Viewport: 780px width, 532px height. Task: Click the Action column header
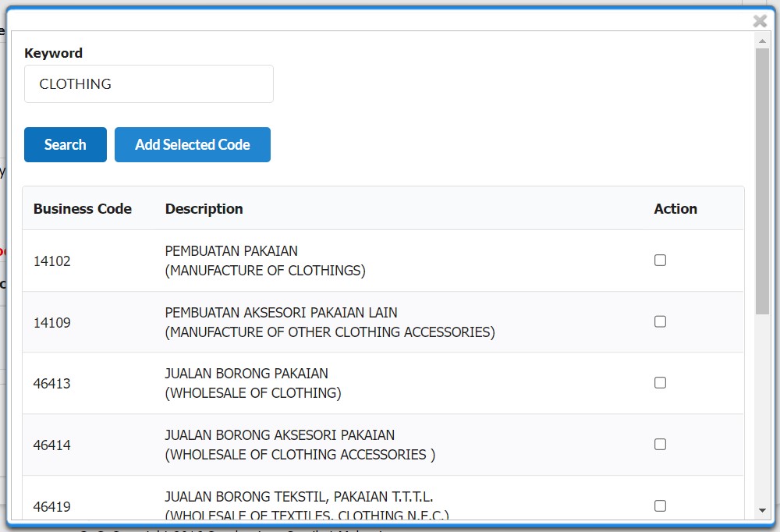(x=675, y=209)
